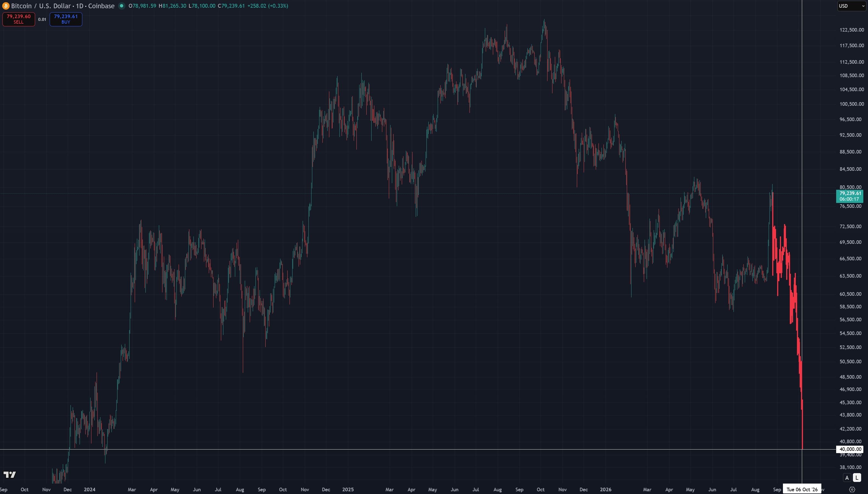Image resolution: width=868 pixels, height=494 pixels.
Task: Click the 43,800.00 price scale label
Action: tap(850, 415)
